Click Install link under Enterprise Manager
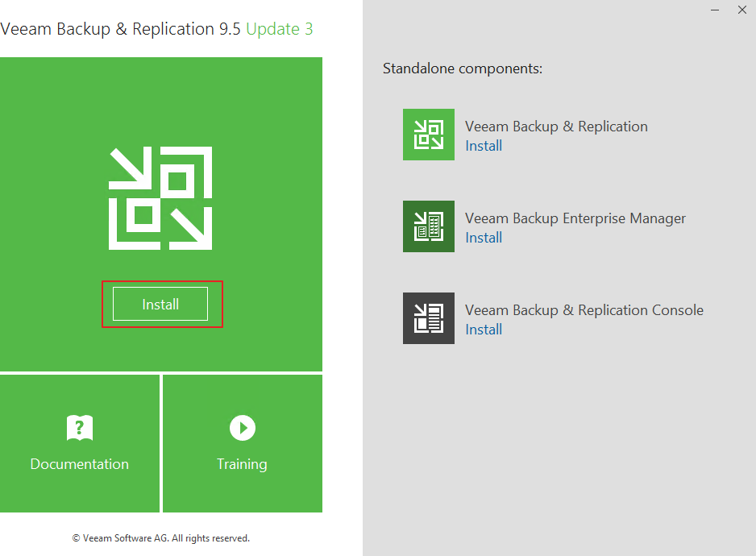The image size is (756, 556). [484, 238]
